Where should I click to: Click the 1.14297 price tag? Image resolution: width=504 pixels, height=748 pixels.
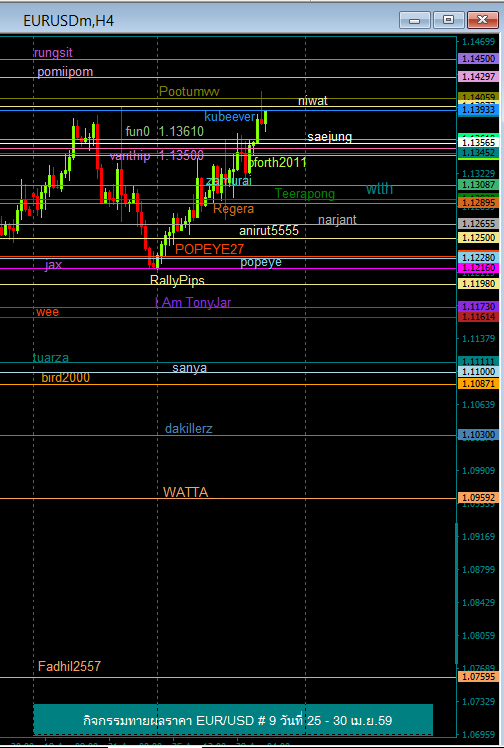(x=478, y=76)
